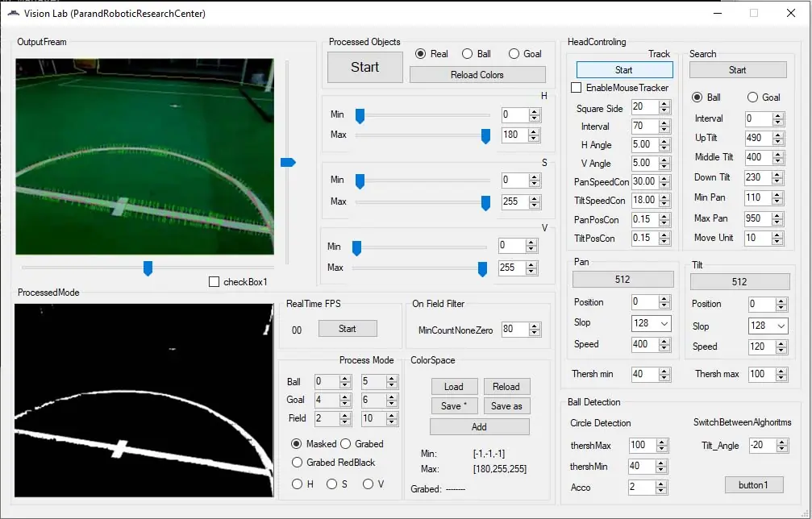Click the H Max slider thumb
Screen dimensions: 812x519
click(485, 136)
